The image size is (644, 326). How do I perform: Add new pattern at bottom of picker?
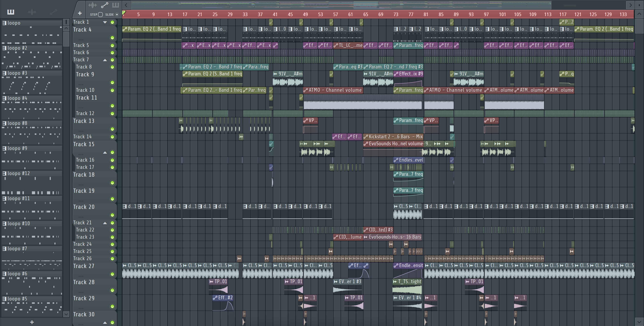pos(32,322)
